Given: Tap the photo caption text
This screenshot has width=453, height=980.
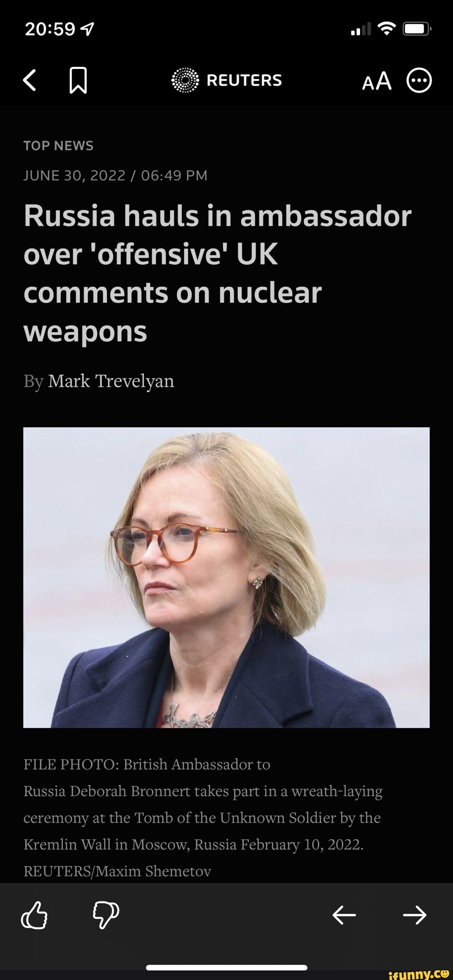Looking at the screenshot, I should coord(203,817).
